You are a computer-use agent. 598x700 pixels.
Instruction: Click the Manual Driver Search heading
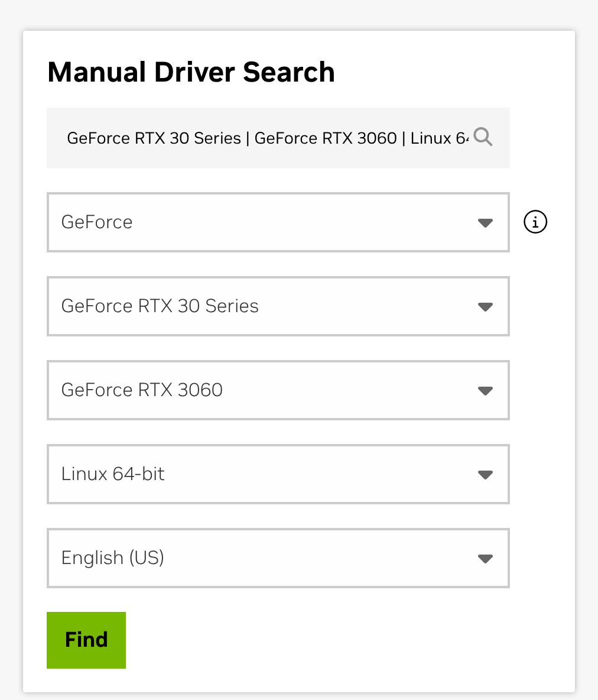coord(191,72)
